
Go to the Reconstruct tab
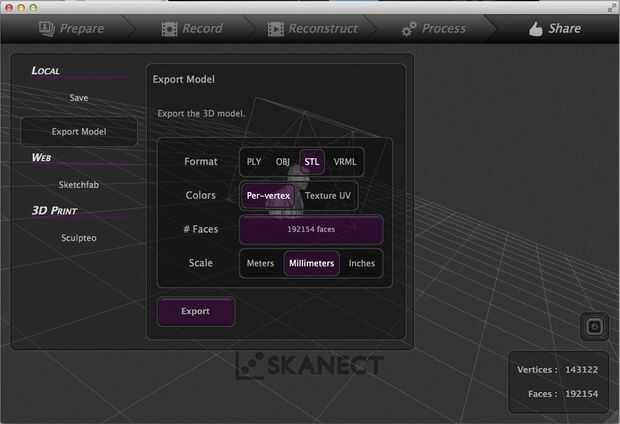[x=313, y=28]
